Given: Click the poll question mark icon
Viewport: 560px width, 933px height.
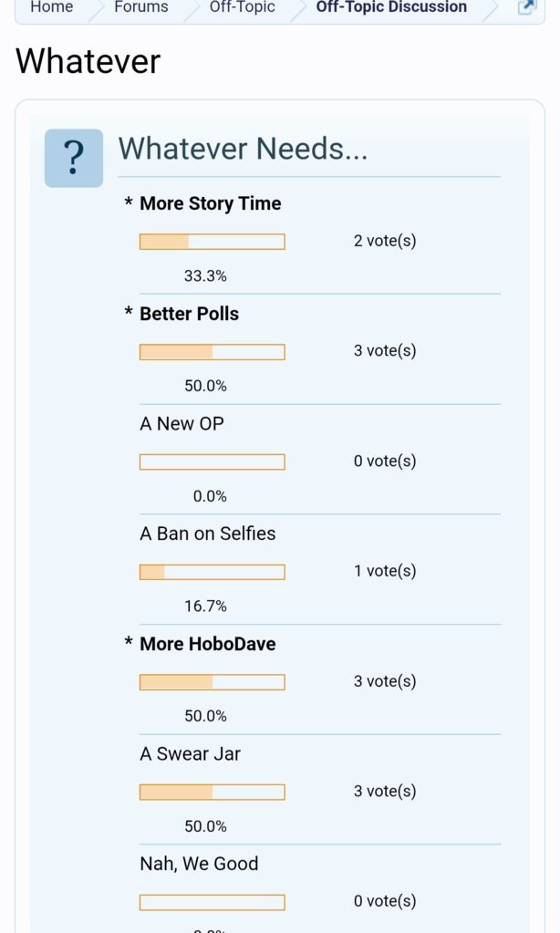Looking at the screenshot, I should point(74,159).
